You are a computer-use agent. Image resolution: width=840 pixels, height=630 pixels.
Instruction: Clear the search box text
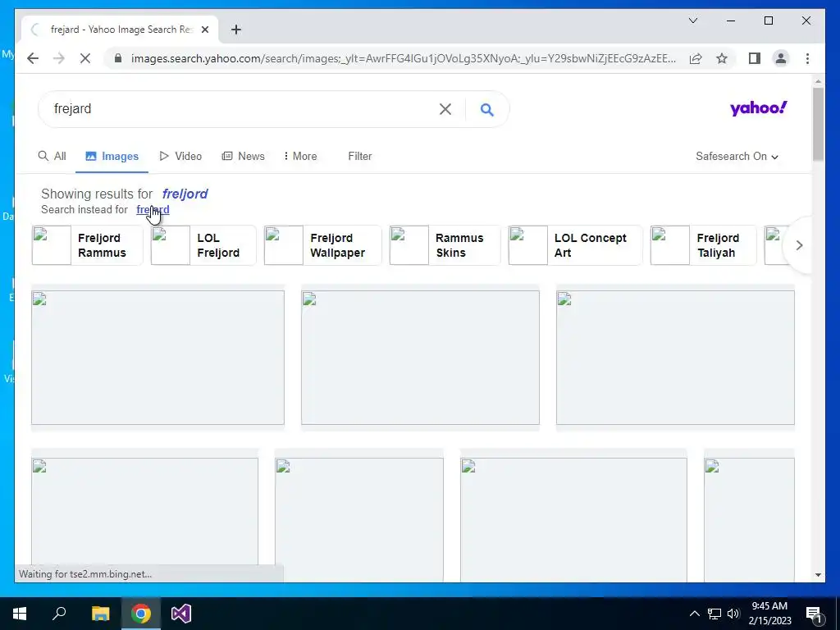(445, 109)
